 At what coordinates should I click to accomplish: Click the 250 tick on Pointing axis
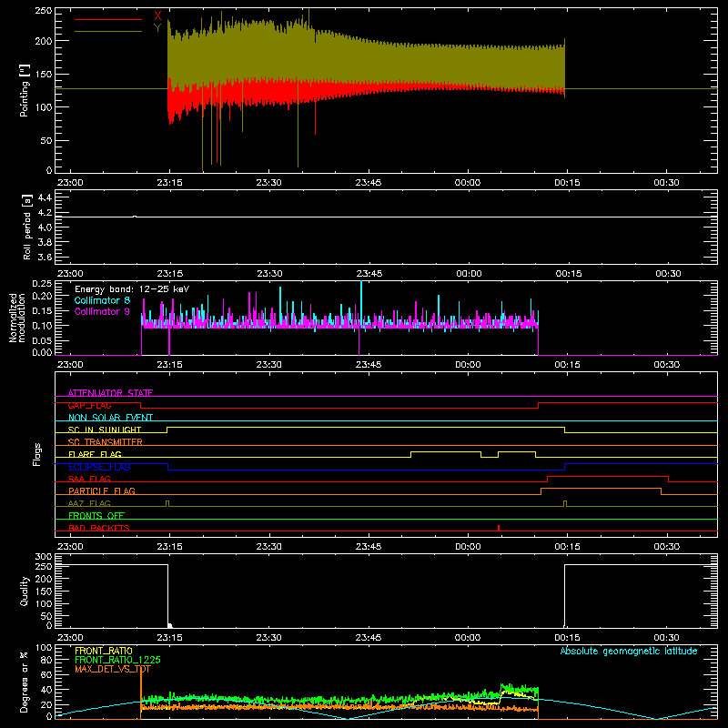coord(44,11)
